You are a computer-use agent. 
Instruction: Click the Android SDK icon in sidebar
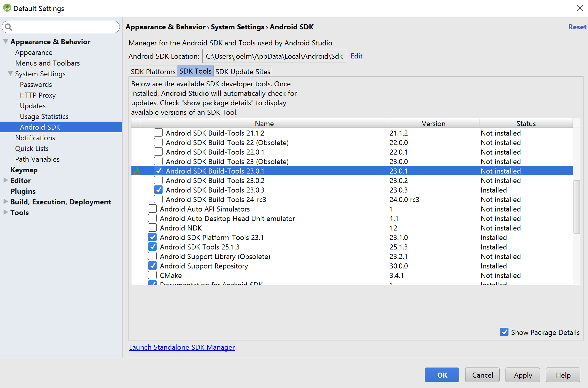[40, 127]
